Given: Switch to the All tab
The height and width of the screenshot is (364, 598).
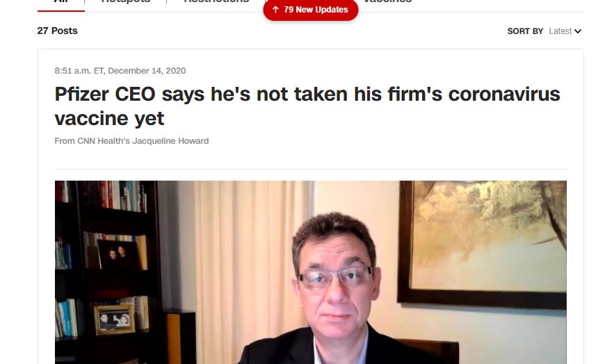Looking at the screenshot, I should click(x=61, y=2).
